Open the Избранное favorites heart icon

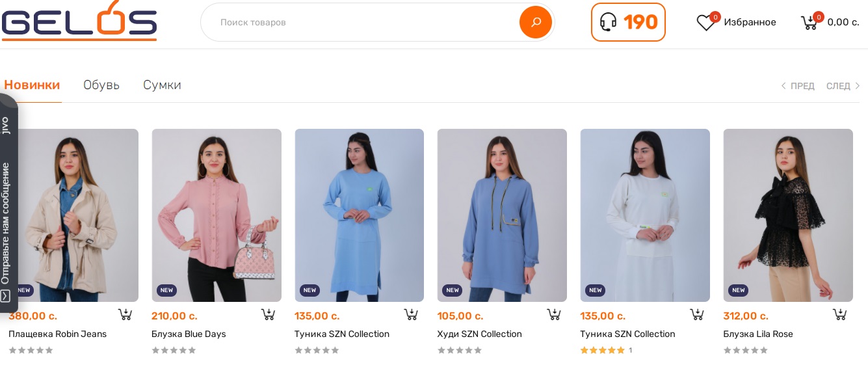705,23
